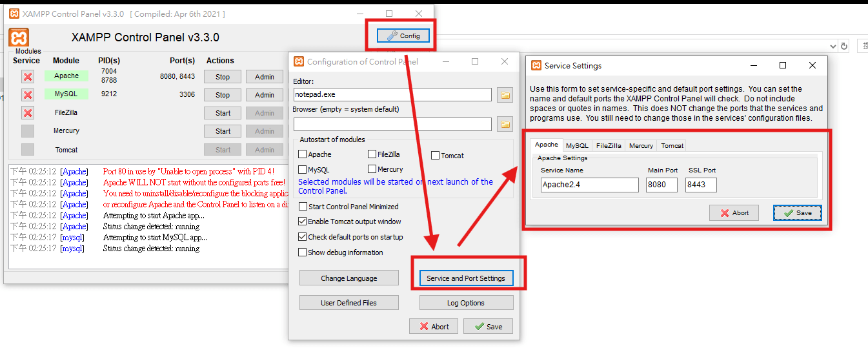Open MySQL Admin page
The width and height of the screenshot is (868, 350).
265,95
